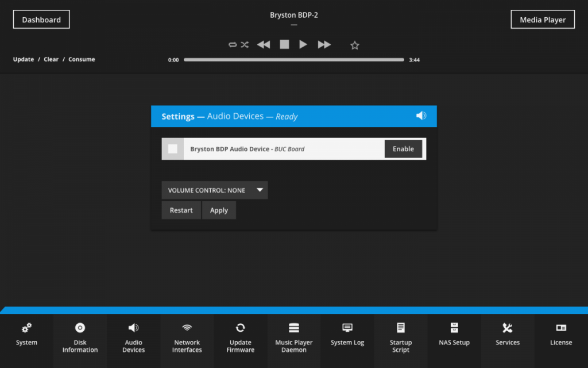This screenshot has height=368, width=588.
Task: Start playback with the play icon
Action: click(x=303, y=44)
